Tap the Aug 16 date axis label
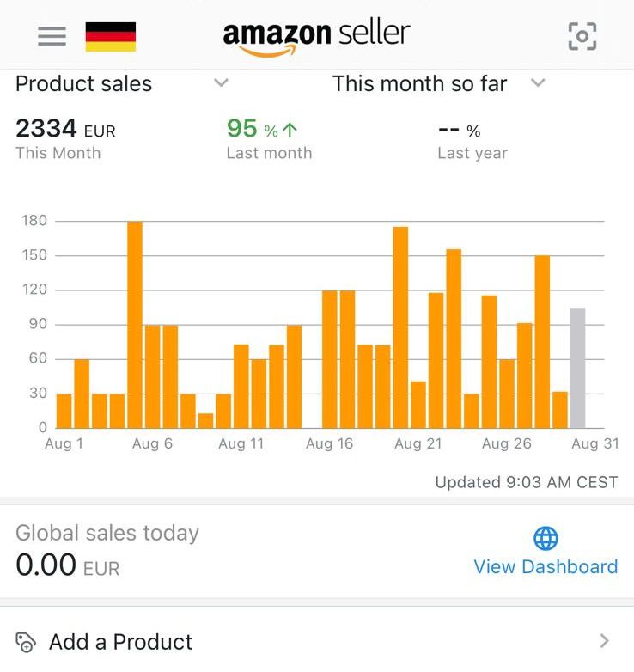The width and height of the screenshot is (634, 672). click(330, 444)
